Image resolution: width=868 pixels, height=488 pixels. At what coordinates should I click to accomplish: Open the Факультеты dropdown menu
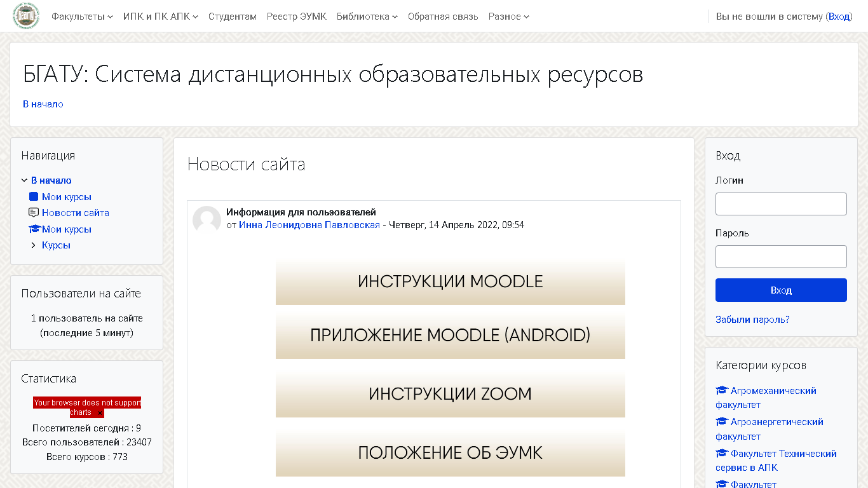(82, 17)
